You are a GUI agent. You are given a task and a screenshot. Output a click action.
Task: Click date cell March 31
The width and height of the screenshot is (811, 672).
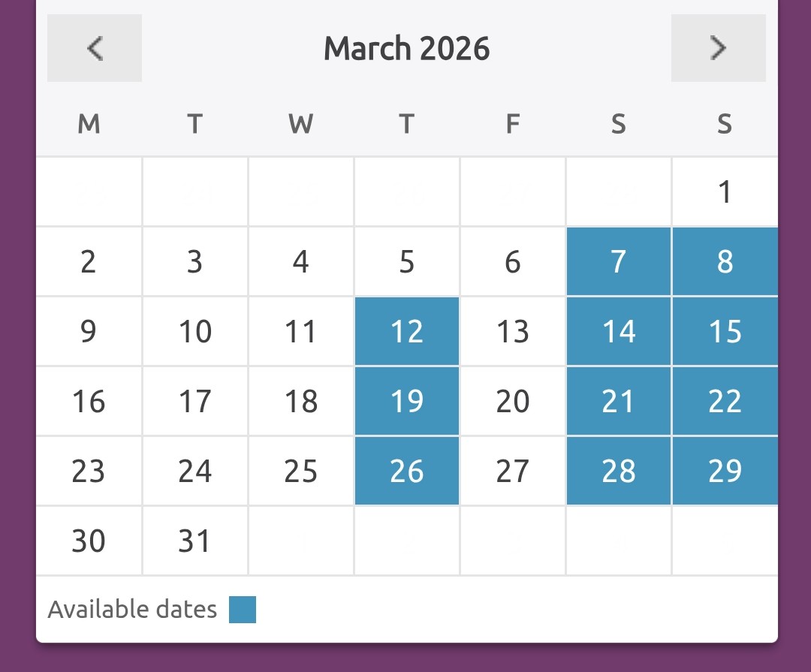pyautogui.click(x=194, y=541)
